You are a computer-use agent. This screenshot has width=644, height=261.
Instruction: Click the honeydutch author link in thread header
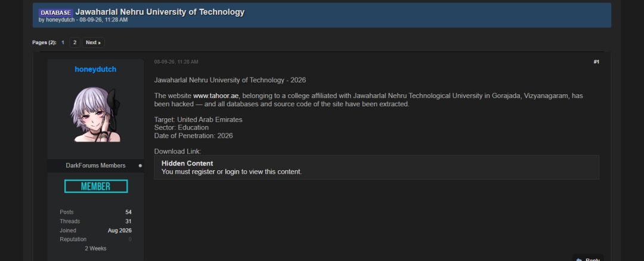pos(59,20)
